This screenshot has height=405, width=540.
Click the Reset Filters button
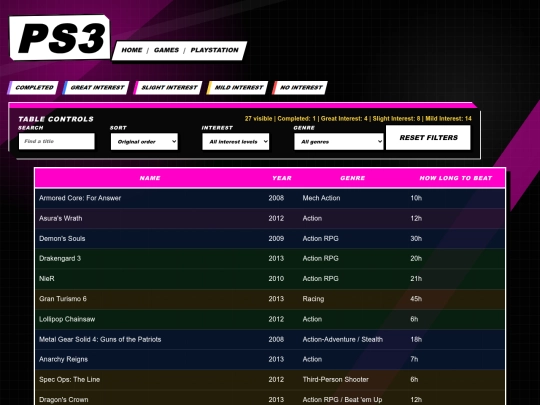[x=428, y=137]
